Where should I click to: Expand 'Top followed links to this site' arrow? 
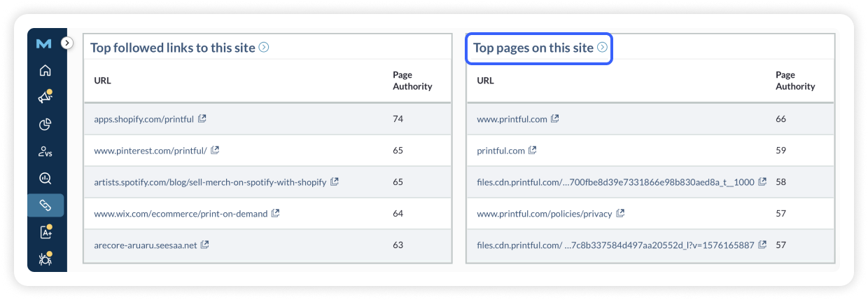click(264, 48)
